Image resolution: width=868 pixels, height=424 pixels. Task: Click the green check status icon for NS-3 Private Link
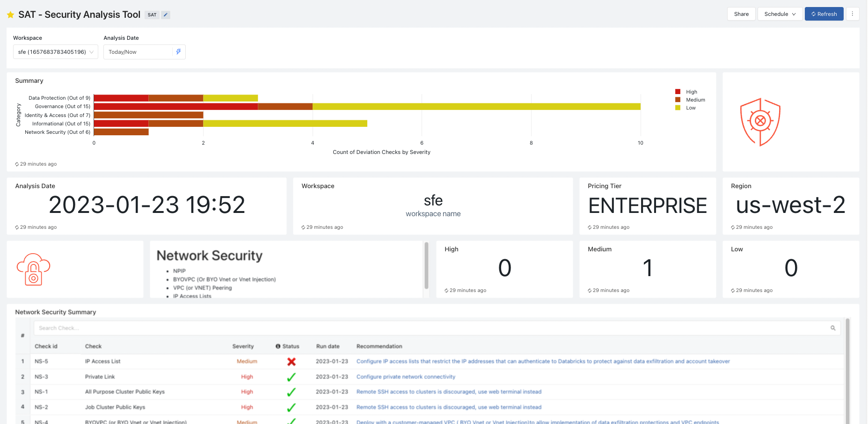pyautogui.click(x=292, y=377)
